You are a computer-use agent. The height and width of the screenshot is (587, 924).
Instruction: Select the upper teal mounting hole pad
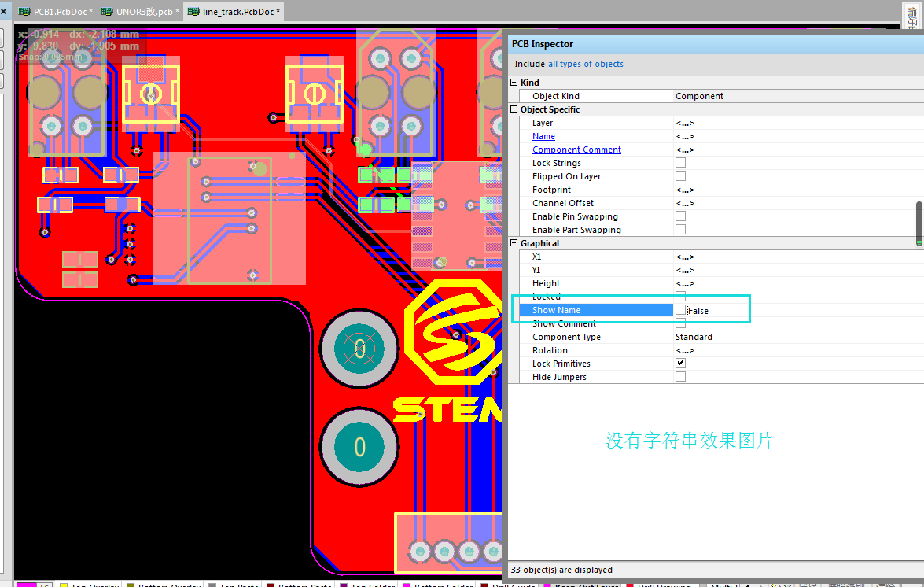[x=359, y=349]
